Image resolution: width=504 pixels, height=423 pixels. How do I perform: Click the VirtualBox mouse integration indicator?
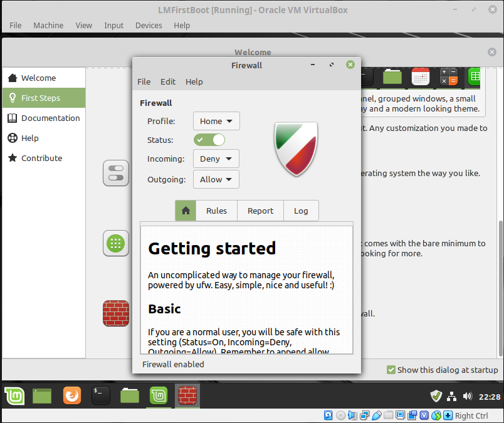[436, 415]
